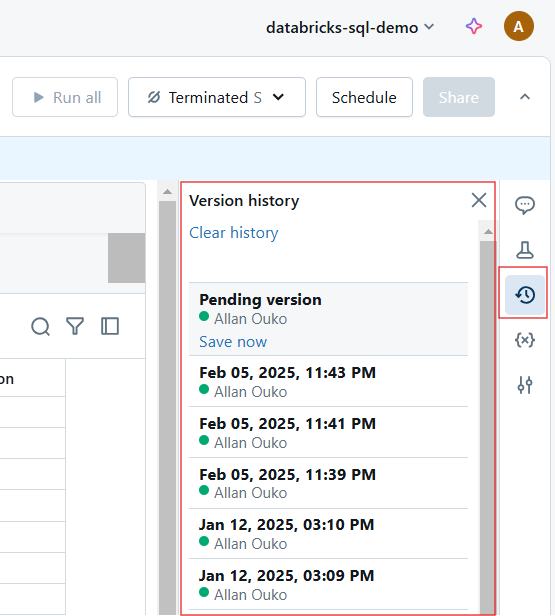Open the Terminated compute dropdown

tap(217, 97)
